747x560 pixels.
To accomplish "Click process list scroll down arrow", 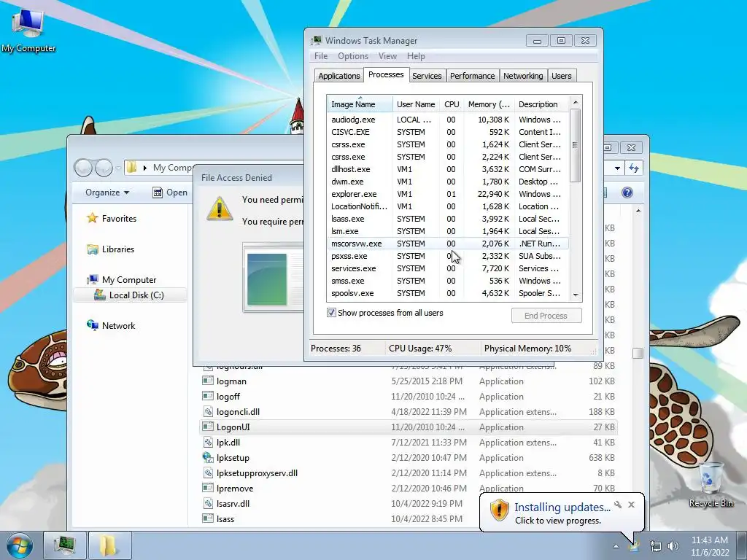I will click(x=576, y=295).
